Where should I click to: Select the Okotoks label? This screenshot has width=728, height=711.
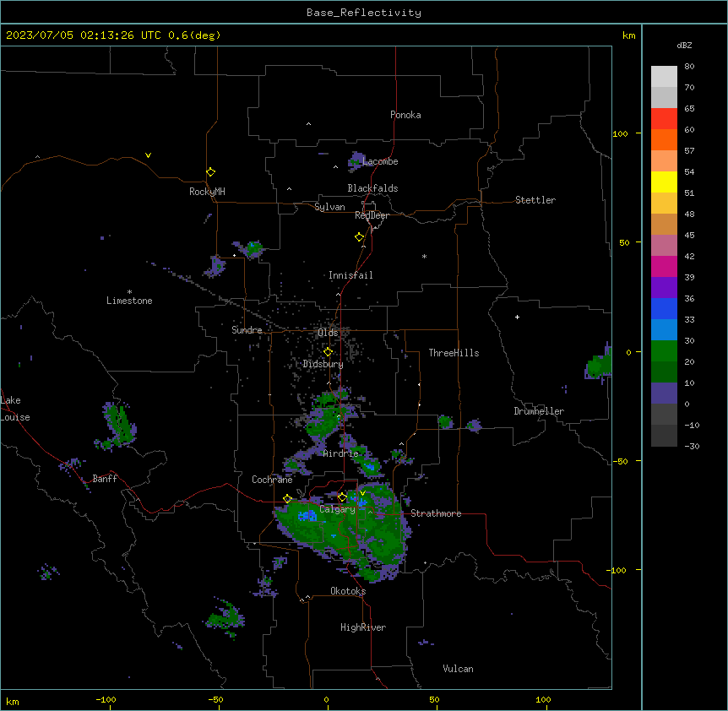pyautogui.click(x=348, y=591)
